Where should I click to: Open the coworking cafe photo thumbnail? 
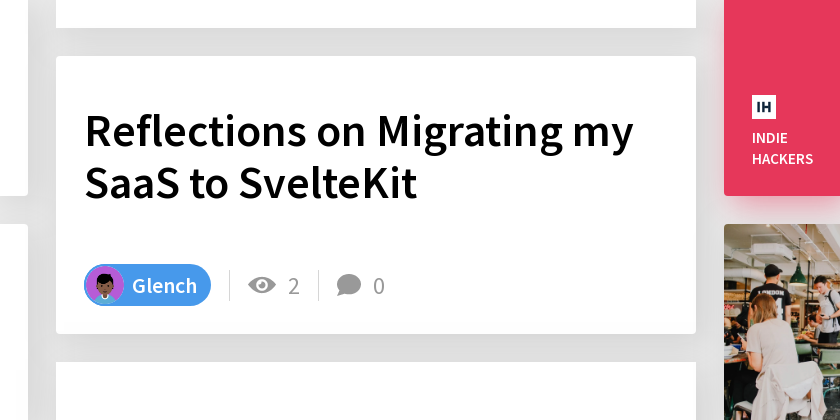tap(782, 322)
